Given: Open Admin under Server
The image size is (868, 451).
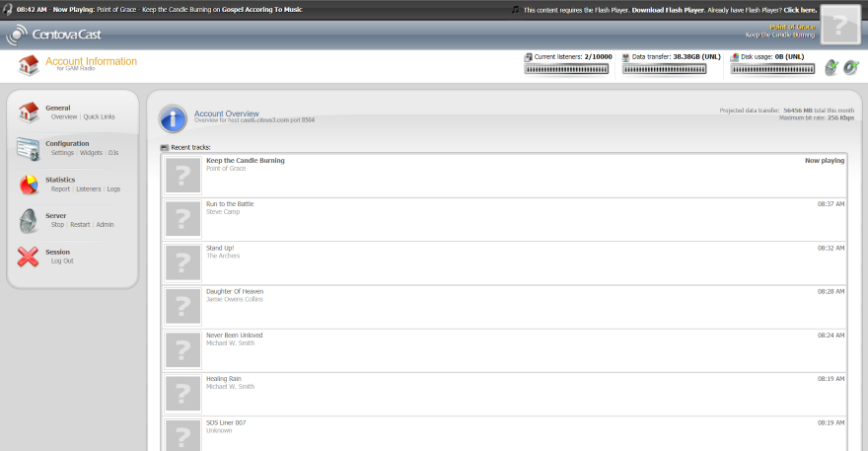Looking at the screenshot, I should 106,225.
